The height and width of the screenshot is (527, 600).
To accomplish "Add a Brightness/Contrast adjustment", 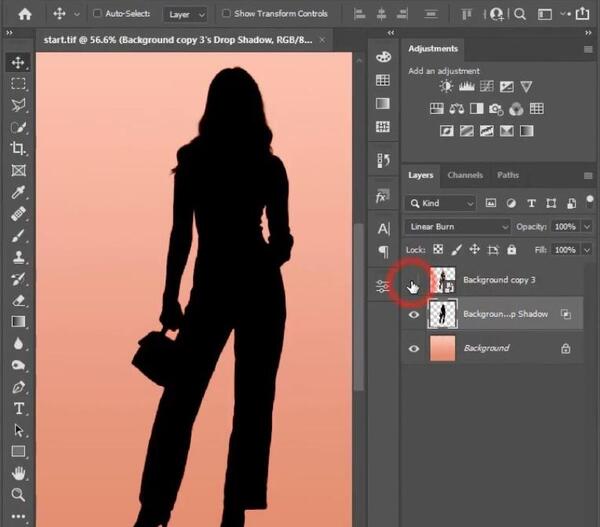I will point(446,86).
